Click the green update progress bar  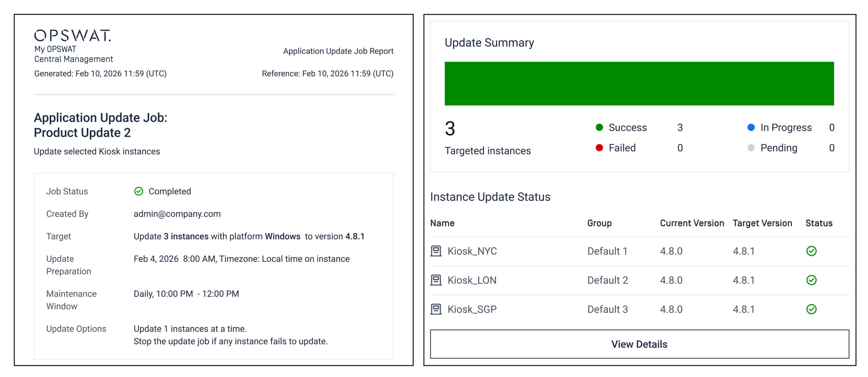tap(639, 83)
